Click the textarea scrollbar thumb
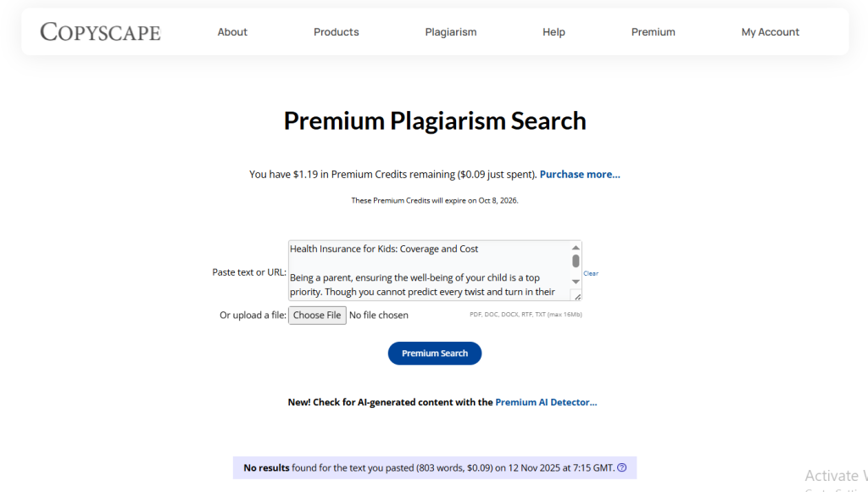Viewport: 868px width, 492px height. tap(576, 261)
